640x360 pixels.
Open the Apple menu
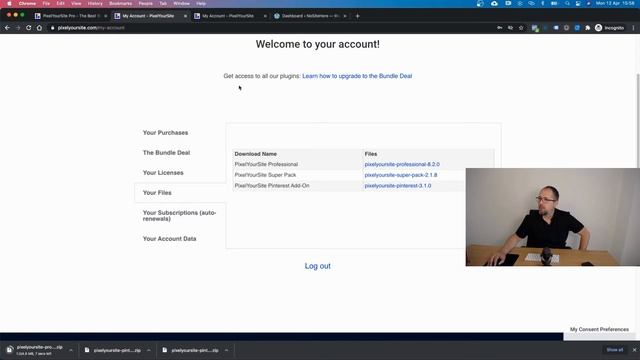point(9,3)
